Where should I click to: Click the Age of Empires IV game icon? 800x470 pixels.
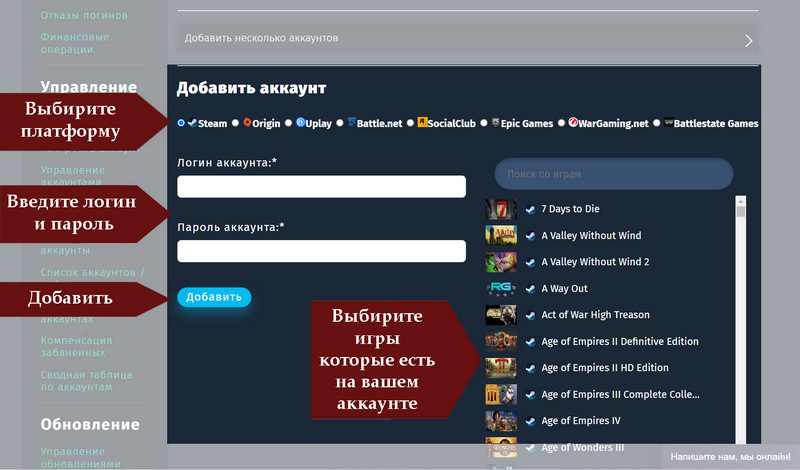tap(501, 421)
